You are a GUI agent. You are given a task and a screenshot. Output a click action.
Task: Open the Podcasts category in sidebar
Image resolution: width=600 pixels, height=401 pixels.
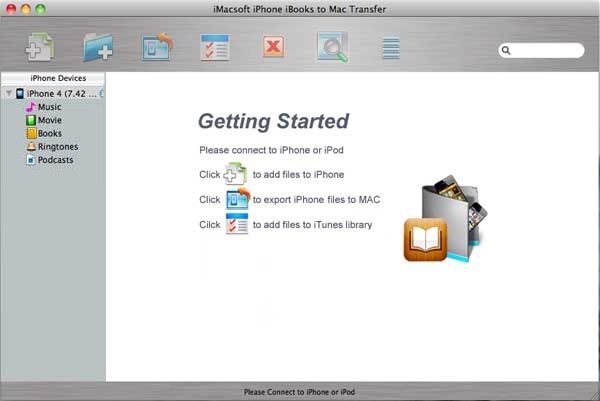click(55, 160)
